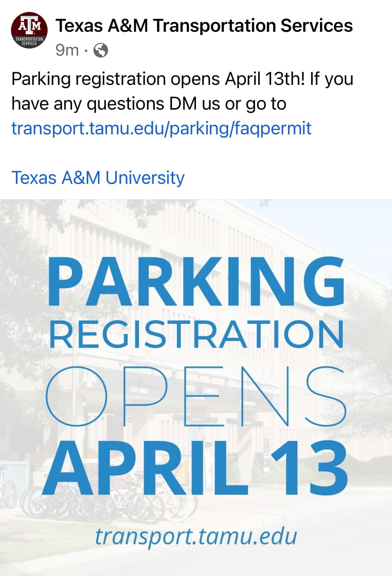392x576 pixels.
Task: Click the globe public audience icon
Action: pyautogui.click(x=100, y=50)
